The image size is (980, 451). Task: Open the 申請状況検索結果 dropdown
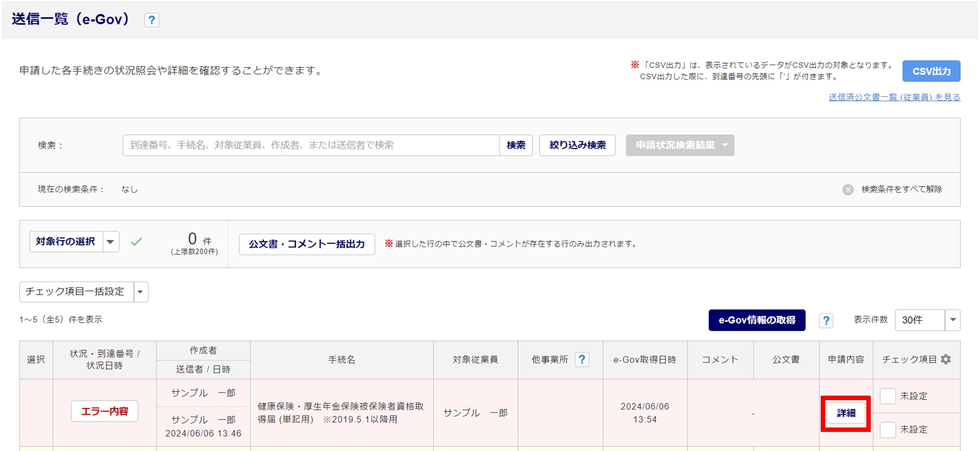[680, 145]
